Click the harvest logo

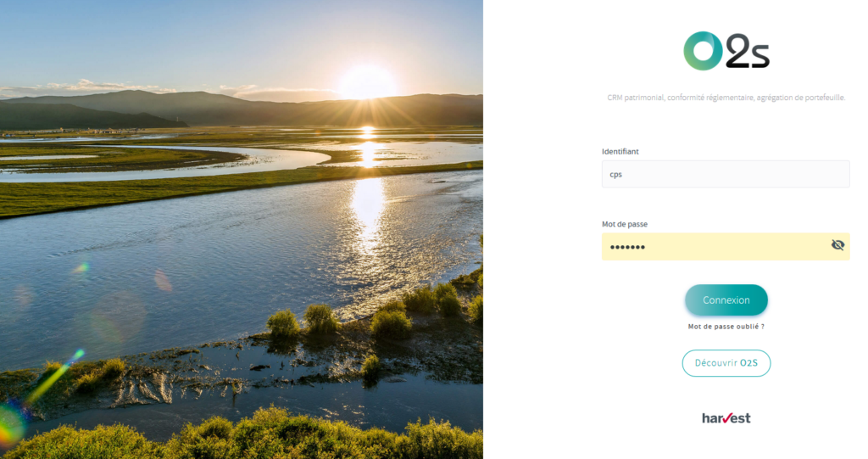click(726, 418)
